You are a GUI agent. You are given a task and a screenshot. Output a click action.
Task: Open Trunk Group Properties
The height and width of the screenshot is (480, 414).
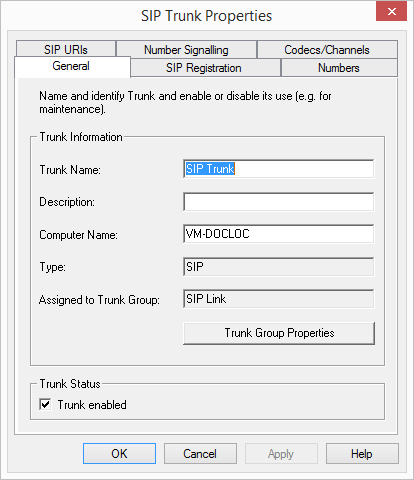coord(279,333)
